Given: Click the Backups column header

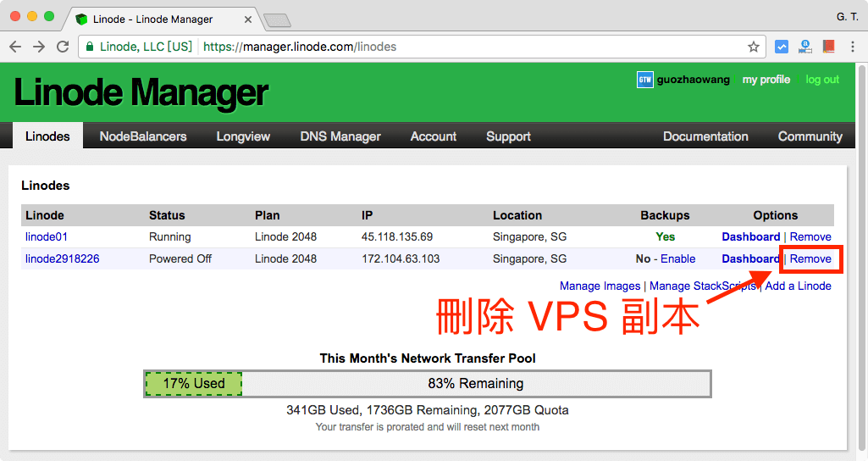Looking at the screenshot, I should click(x=666, y=215).
